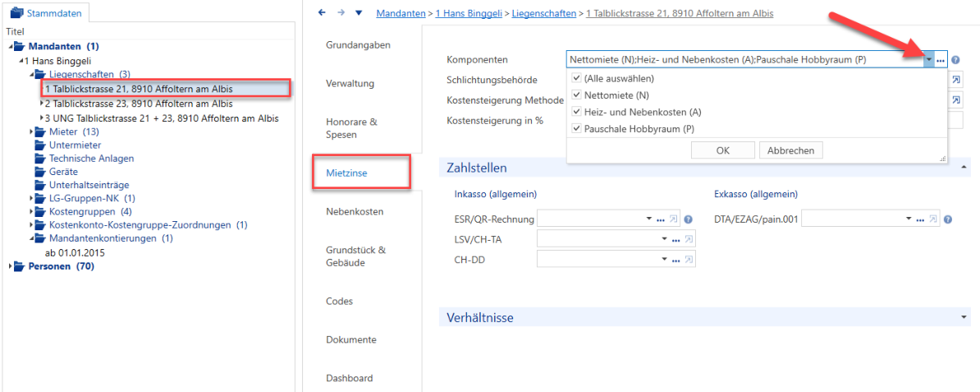980x392 pixels.
Task: Collapse the Zahlstellen section
Action: [963, 167]
